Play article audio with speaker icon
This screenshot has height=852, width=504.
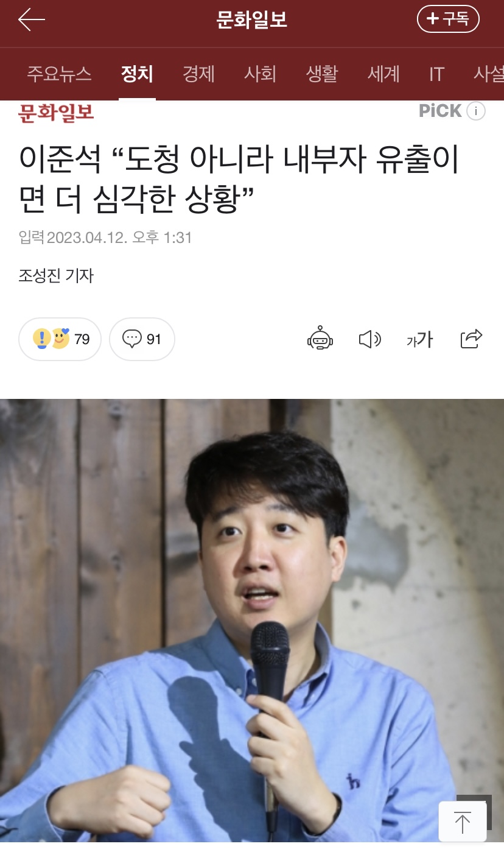tap(370, 339)
